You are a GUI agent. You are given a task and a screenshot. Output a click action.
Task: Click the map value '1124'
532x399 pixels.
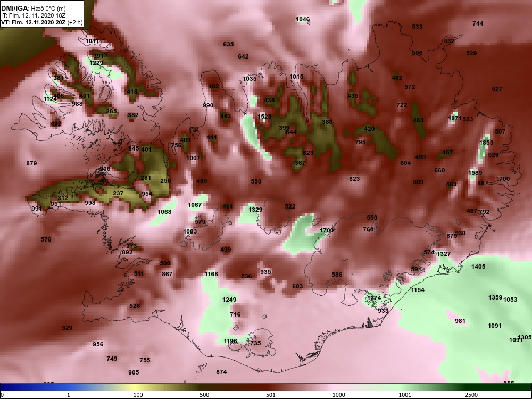(50, 99)
